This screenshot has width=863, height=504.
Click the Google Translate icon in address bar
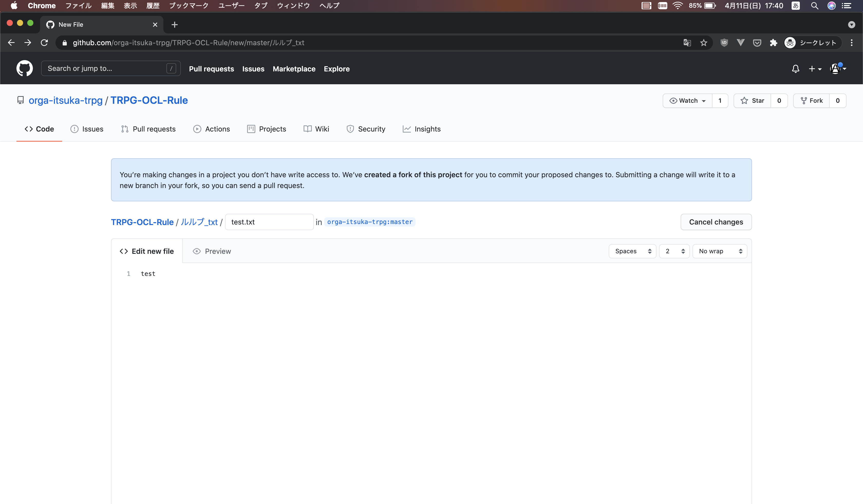coord(687,43)
